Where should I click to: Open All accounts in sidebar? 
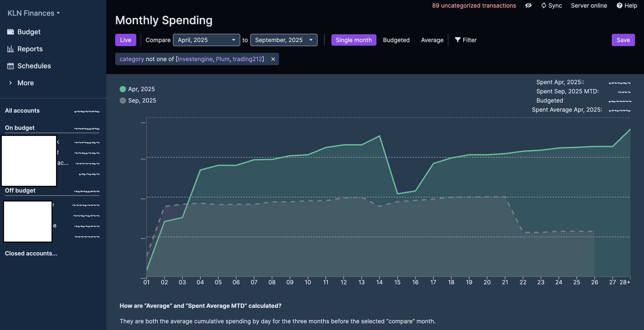tap(22, 110)
